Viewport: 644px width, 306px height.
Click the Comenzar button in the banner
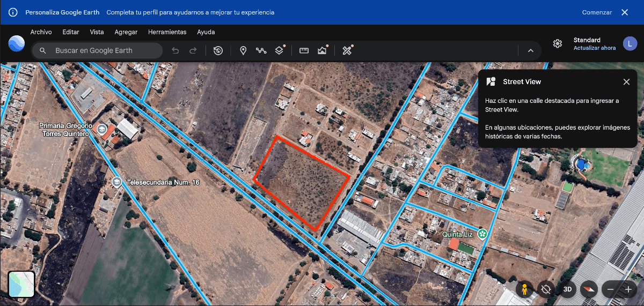click(x=597, y=12)
